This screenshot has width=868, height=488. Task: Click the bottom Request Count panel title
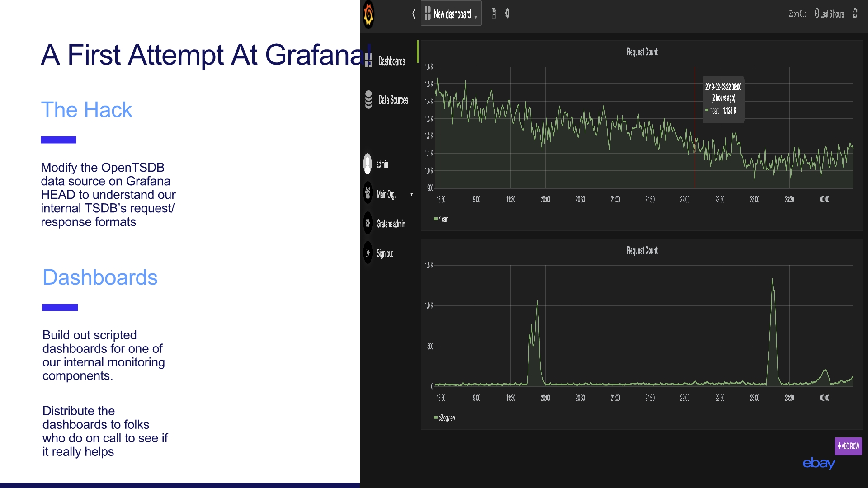[642, 250]
